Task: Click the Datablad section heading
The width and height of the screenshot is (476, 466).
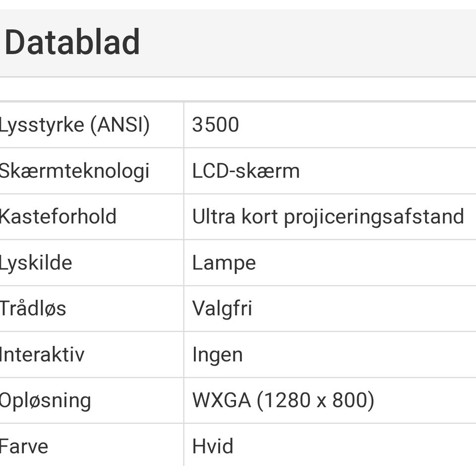Action: coord(72,43)
